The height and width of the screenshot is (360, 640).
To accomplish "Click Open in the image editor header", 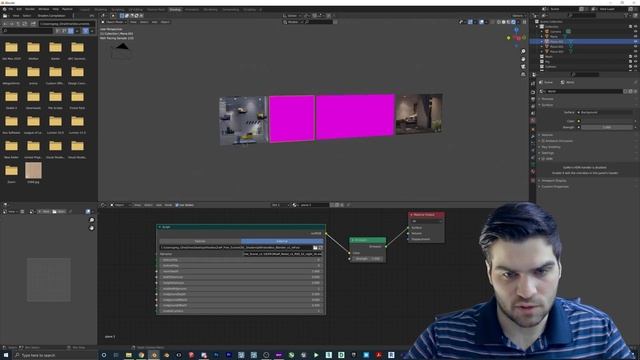I will pyautogui.click(x=59, y=211).
